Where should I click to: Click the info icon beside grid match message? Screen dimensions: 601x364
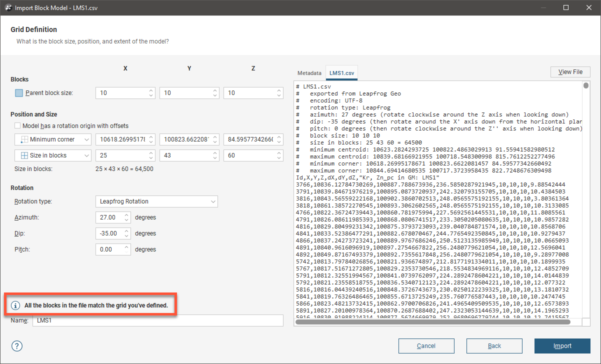[x=15, y=305]
